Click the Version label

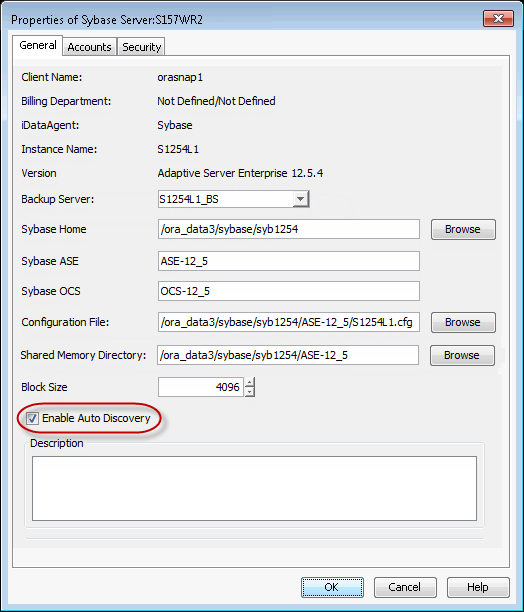tap(39, 173)
